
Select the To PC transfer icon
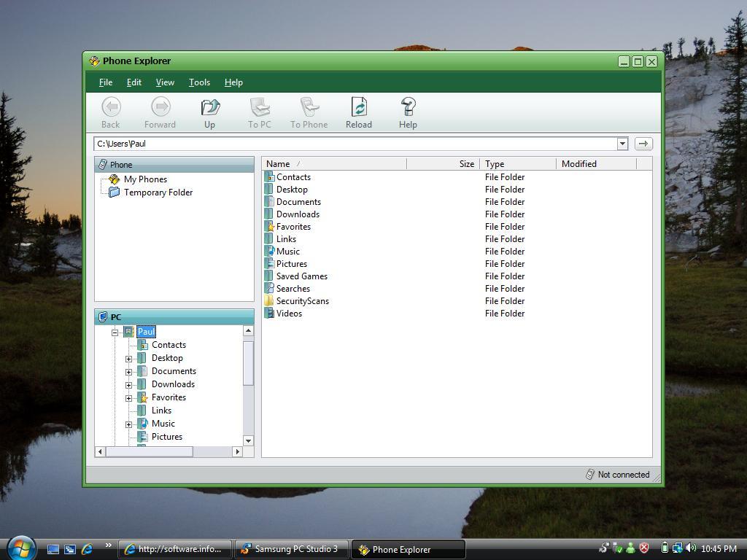click(x=259, y=111)
